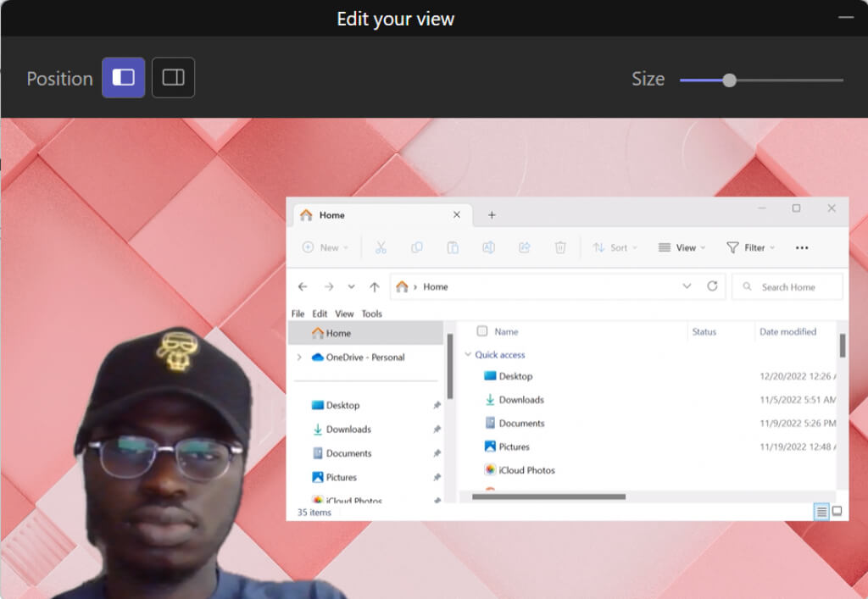Open the See more ellipsis menu

point(802,247)
